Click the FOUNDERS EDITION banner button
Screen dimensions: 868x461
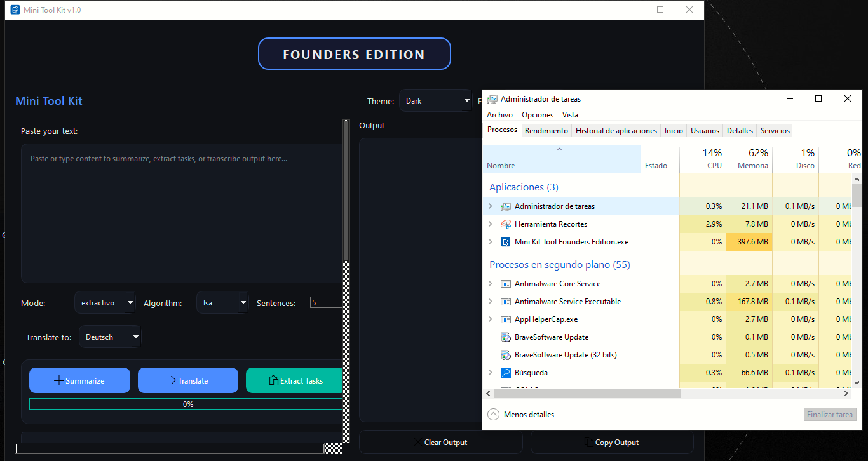tap(354, 54)
